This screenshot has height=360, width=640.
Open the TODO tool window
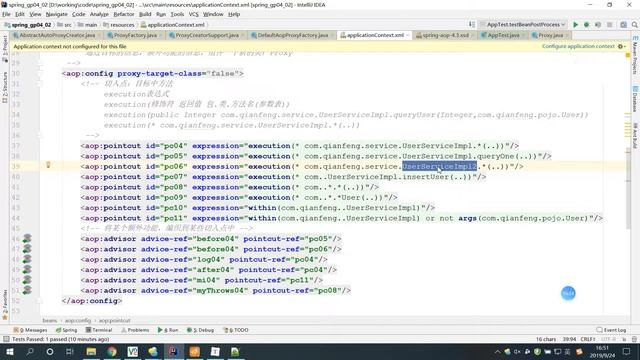pos(236,330)
